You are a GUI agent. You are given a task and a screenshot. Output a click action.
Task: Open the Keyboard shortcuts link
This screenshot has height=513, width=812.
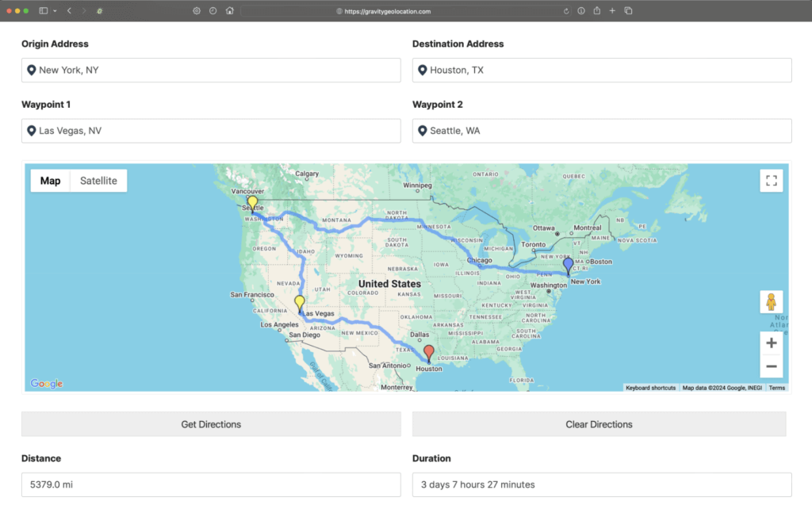point(650,388)
